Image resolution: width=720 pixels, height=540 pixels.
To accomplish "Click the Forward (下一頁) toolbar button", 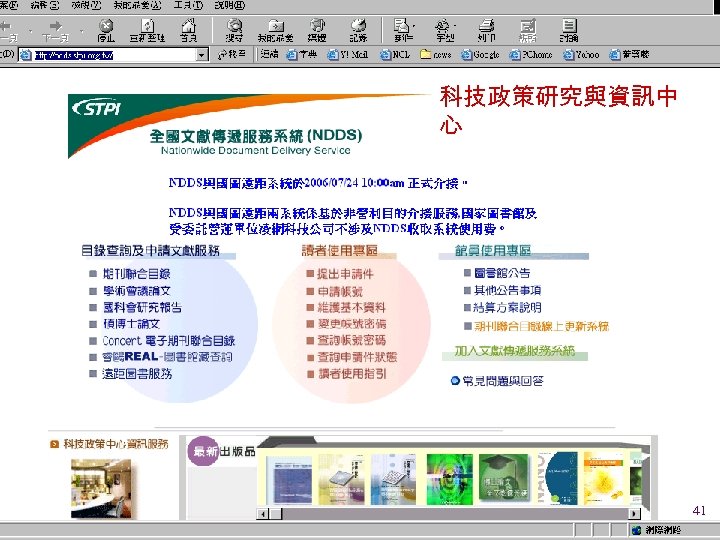I will point(56,31).
